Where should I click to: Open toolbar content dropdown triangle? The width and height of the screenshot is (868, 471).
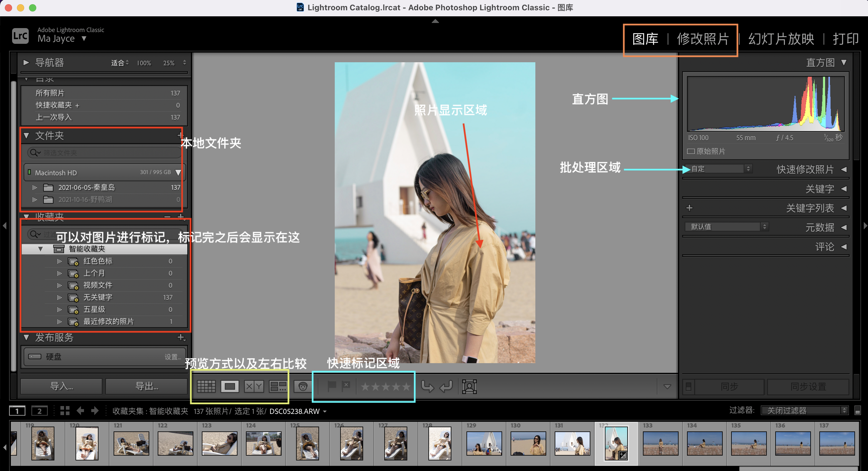click(x=667, y=386)
